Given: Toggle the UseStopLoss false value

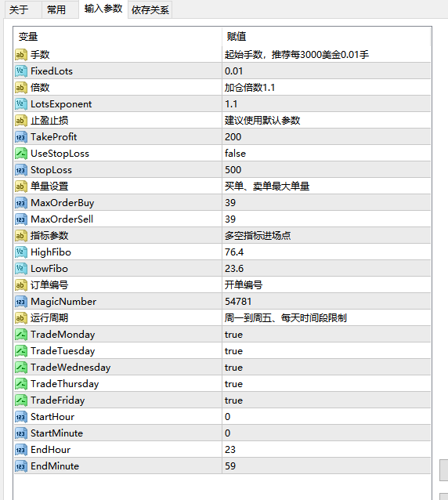Looking at the screenshot, I should pyautogui.click(x=327, y=154).
